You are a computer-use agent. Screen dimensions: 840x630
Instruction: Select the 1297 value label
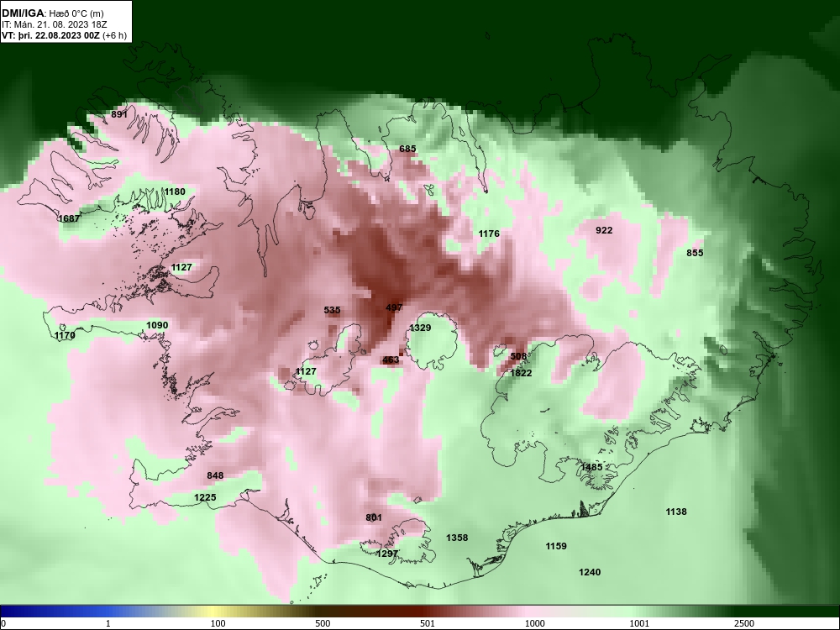tap(387, 554)
